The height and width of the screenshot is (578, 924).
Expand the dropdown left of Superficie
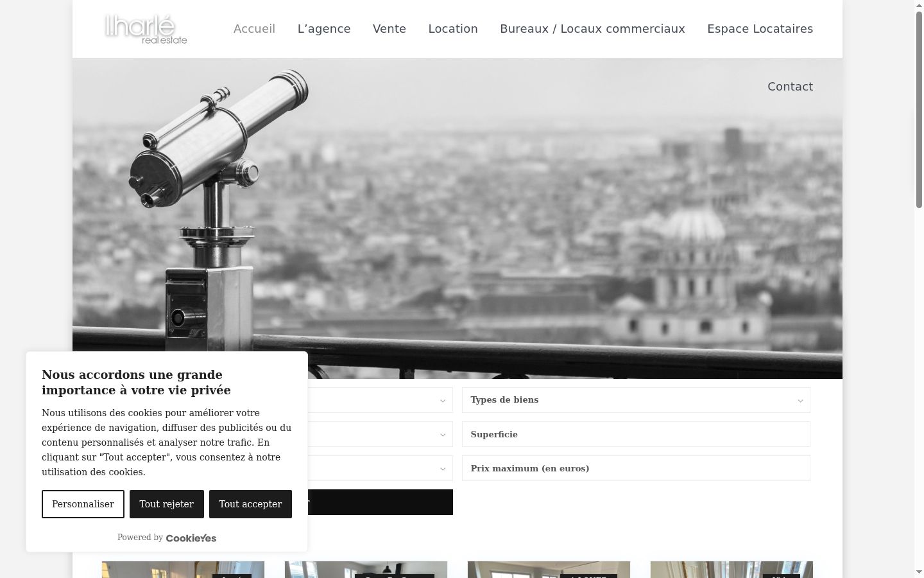point(380,434)
